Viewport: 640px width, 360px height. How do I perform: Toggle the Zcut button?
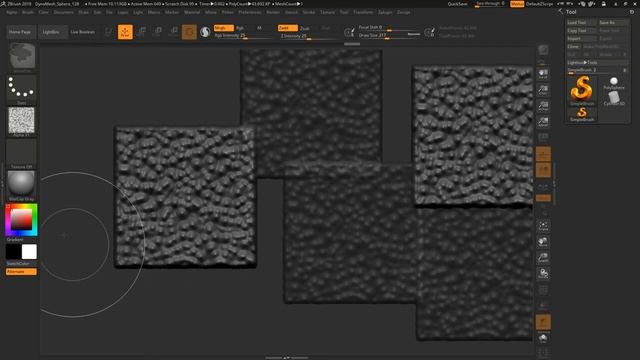(326, 28)
